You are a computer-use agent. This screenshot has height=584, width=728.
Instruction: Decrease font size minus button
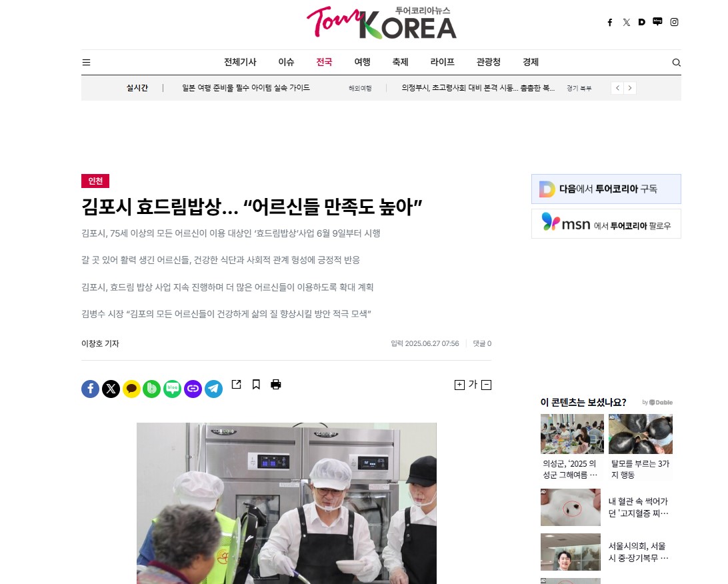[486, 385]
